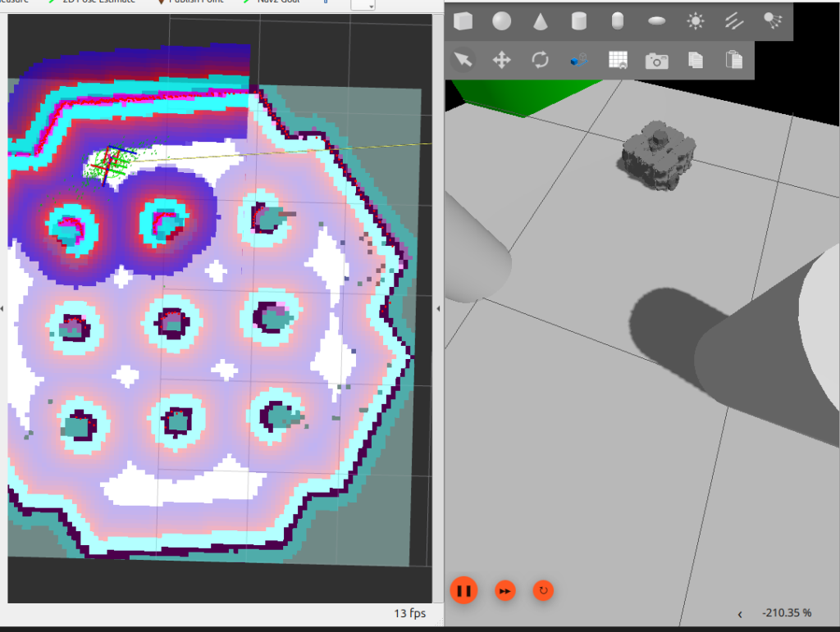The height and width of the screenshot is (632, 840).
Task: Add a point light to the scene
Action: (x=695, y=21)
